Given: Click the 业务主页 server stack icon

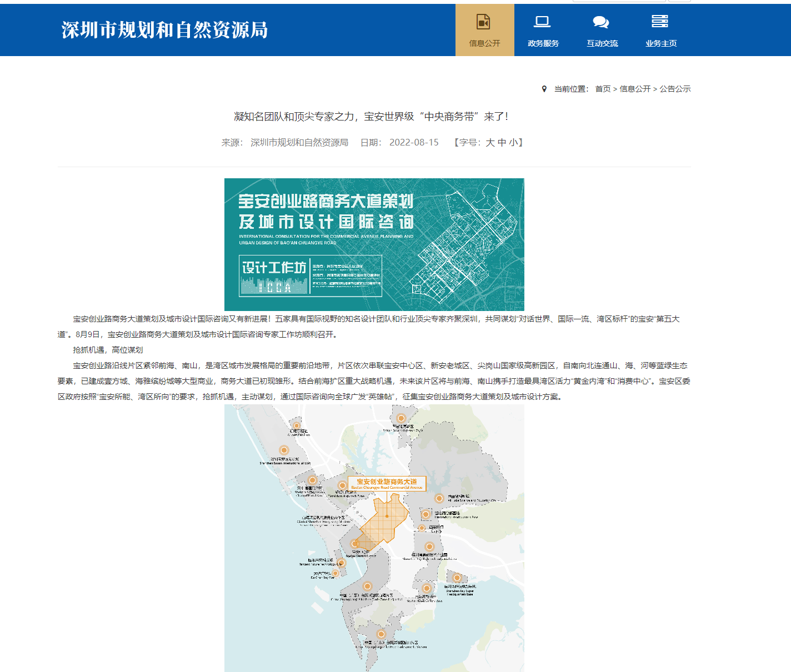Looking at the screenshot, I should [660, 22].
